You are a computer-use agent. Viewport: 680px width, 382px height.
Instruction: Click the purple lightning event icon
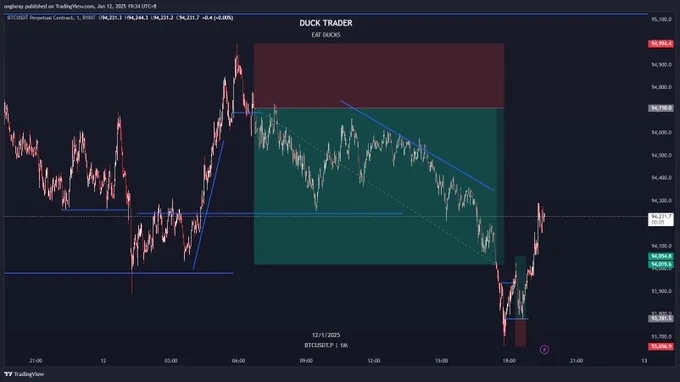click(x=544, y=349)
